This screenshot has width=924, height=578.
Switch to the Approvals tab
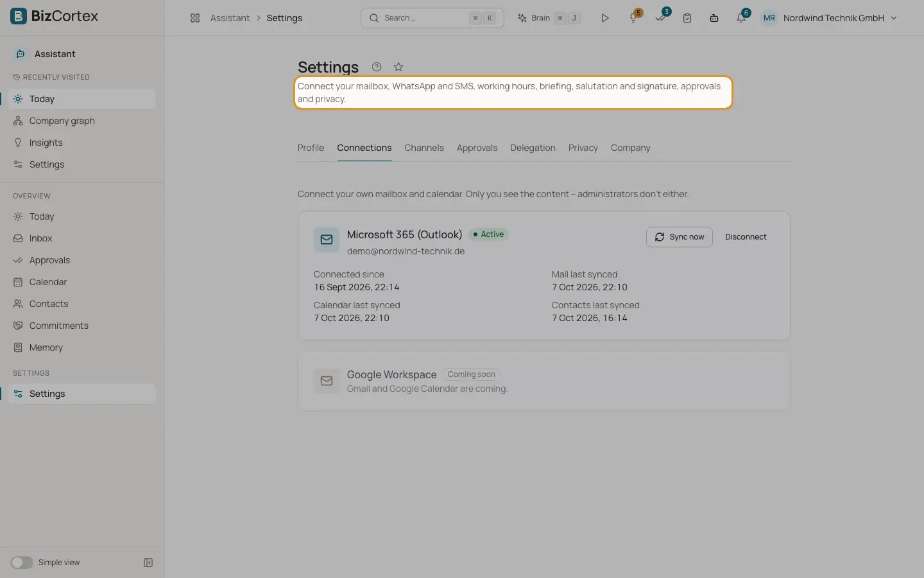coord(477,148)
